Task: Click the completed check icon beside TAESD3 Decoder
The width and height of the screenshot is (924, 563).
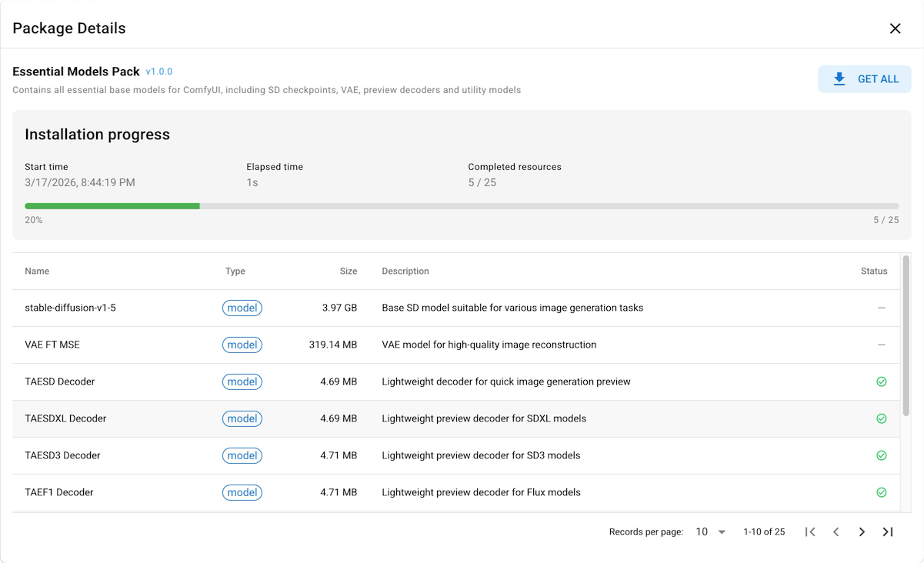Action: (882, 455)
